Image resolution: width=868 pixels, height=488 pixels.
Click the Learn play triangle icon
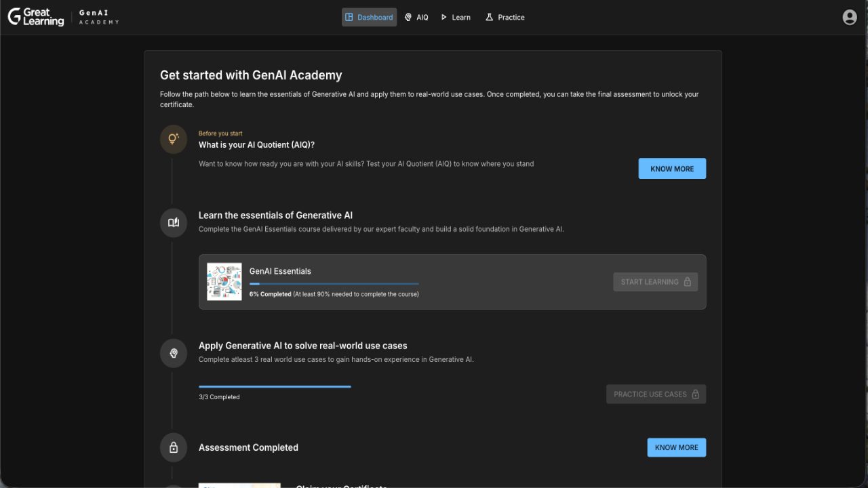[446, 17]
